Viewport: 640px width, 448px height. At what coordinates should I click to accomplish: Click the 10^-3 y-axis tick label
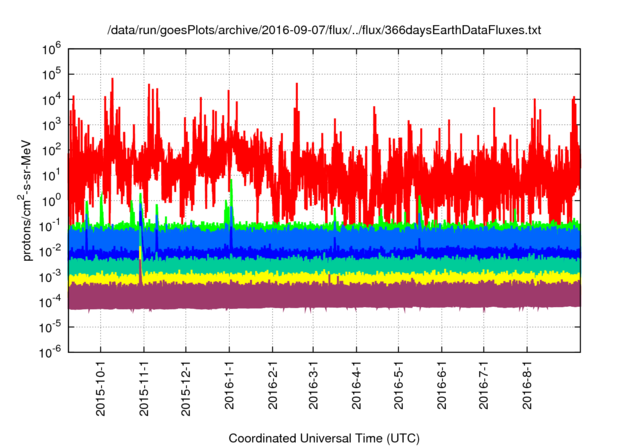click(50, 277)
